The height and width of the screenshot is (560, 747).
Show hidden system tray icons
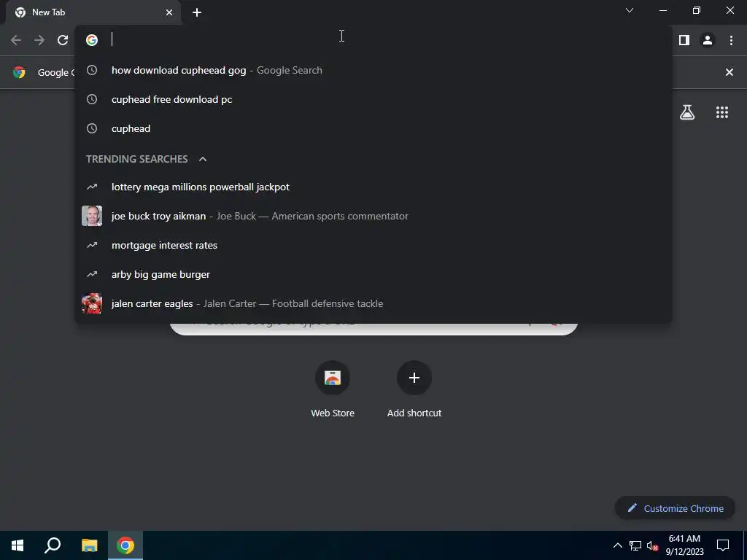coord(617,545)
